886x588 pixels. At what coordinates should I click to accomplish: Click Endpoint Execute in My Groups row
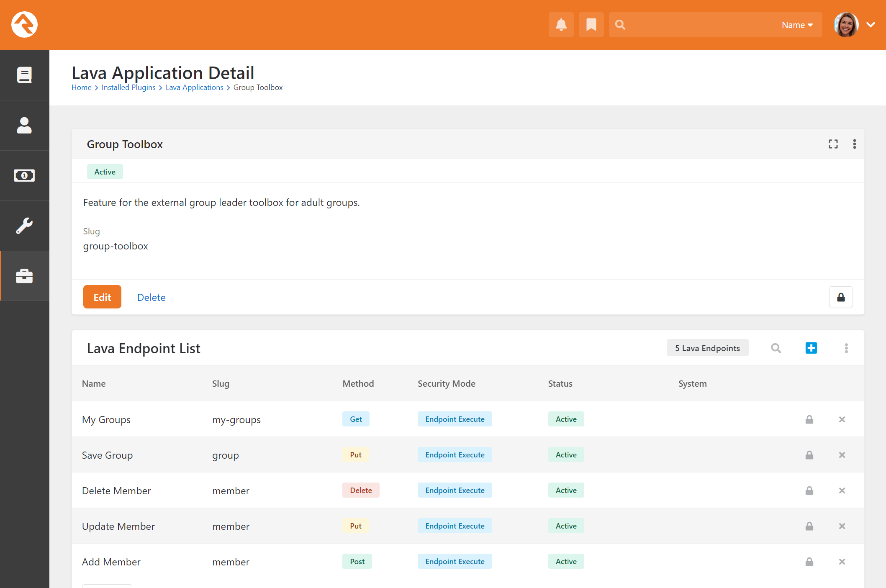(x=455, y=419)
